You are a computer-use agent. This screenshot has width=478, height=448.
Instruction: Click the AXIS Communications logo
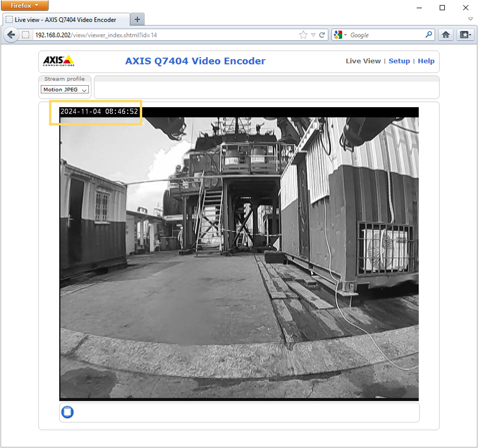59,61
